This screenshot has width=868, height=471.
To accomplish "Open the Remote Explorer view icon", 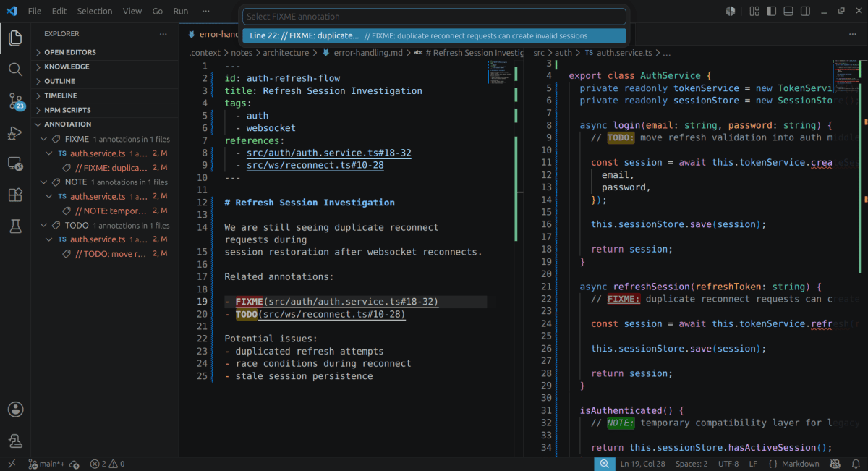I will coord(15,164).
